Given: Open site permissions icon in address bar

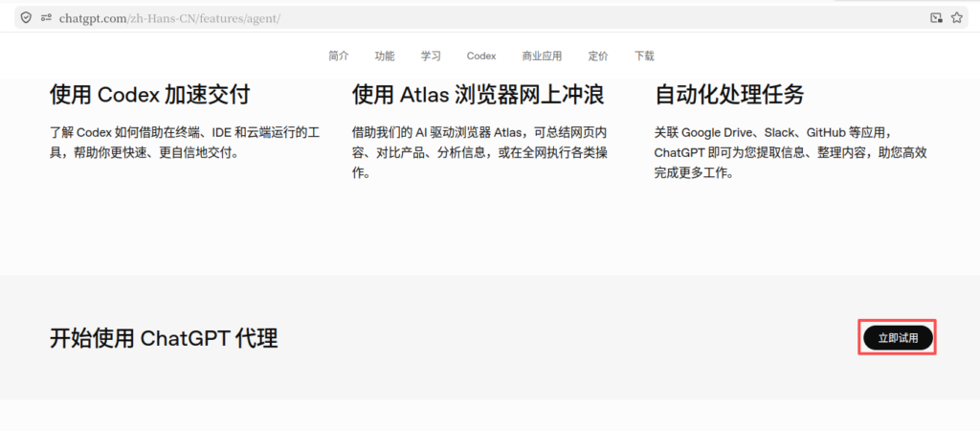Looking at the screenshot, I should point(46,18).
